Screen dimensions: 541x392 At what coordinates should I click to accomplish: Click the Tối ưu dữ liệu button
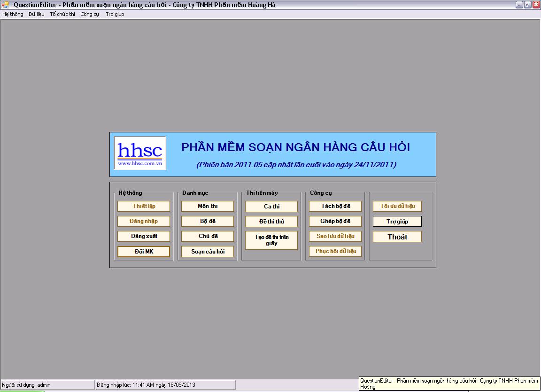pyautogui.click(x=397, y=206)
